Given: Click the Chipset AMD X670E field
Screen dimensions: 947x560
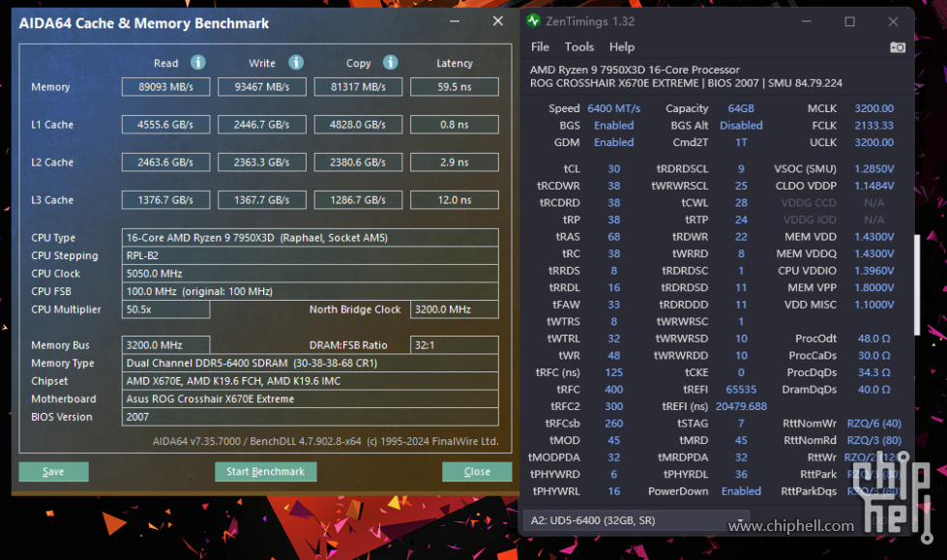Looking at the screenshot, I should (x=311, y=381).
